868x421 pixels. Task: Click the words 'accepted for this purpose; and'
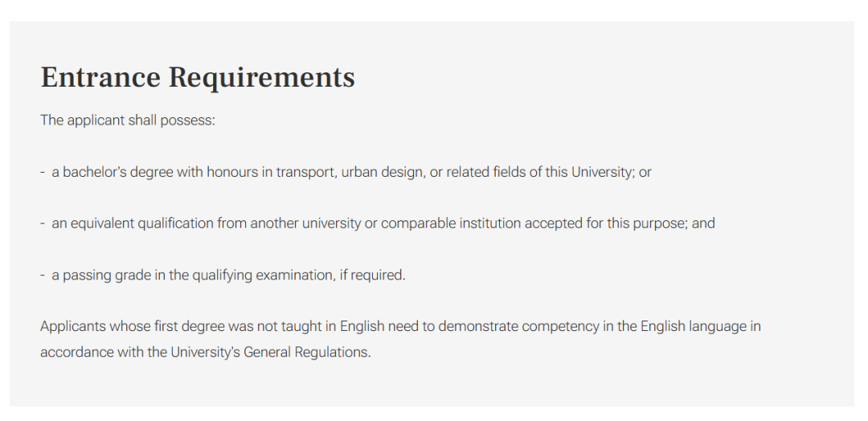[620, 223]
